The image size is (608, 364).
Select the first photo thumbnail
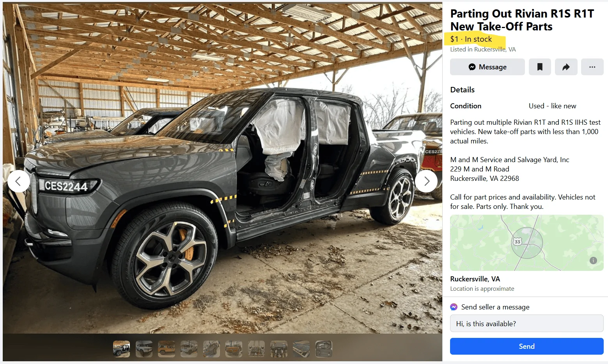click(122, 349)
